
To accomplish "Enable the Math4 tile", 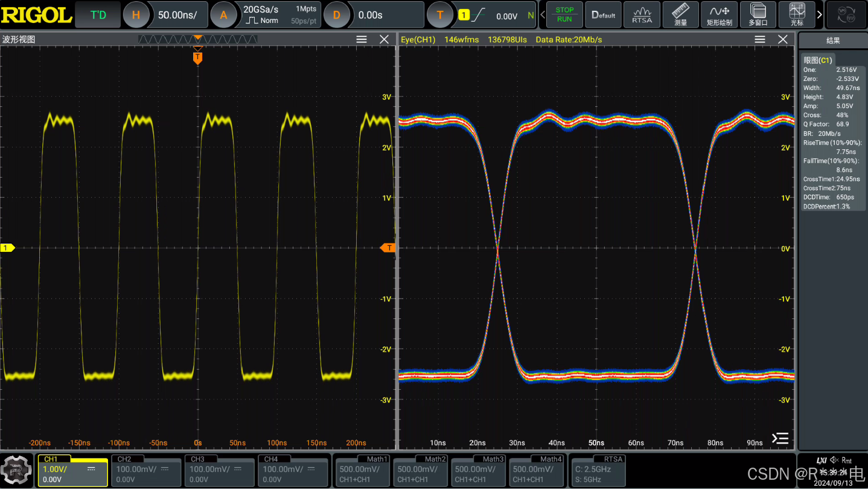I will (x=537, y=471).
